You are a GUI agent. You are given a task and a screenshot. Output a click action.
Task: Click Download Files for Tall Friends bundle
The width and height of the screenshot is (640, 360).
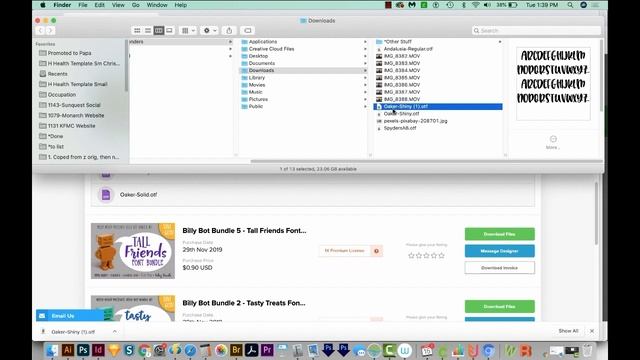click(x=500, y=234)
